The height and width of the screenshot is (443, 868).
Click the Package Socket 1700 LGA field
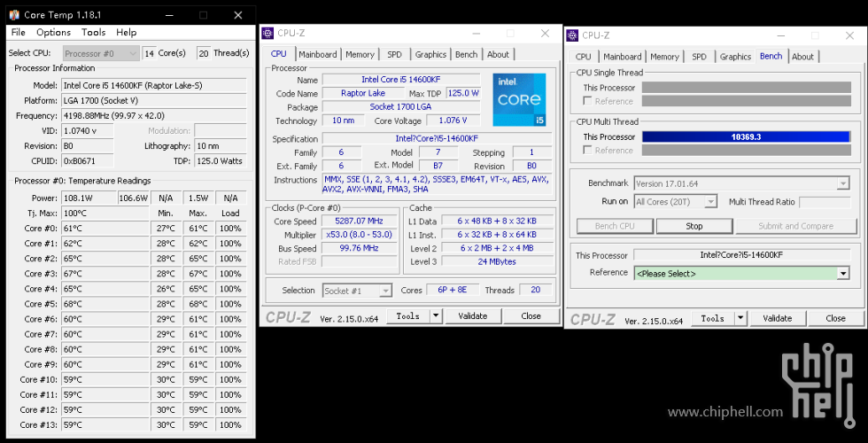[x=400, y=107]
